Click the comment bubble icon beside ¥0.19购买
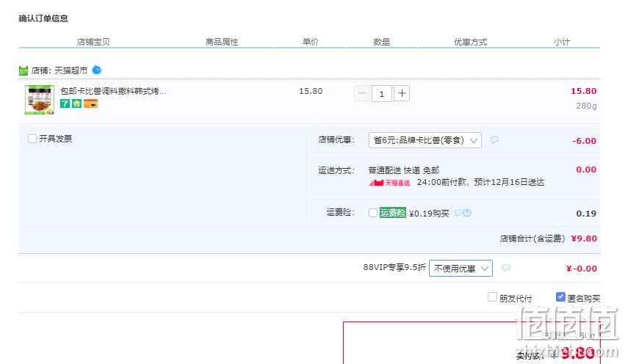This screenshot has width=625, height=364. pos(458,213)
